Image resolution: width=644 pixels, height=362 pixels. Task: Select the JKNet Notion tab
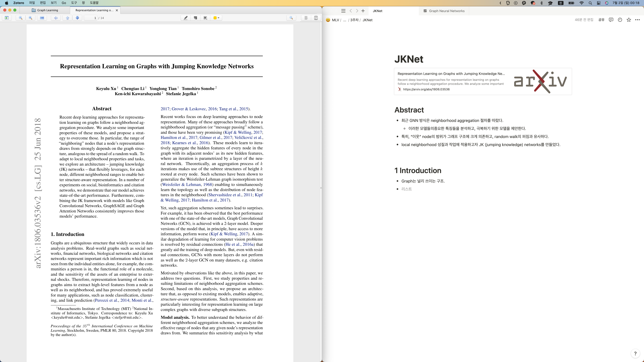(394, 11)
